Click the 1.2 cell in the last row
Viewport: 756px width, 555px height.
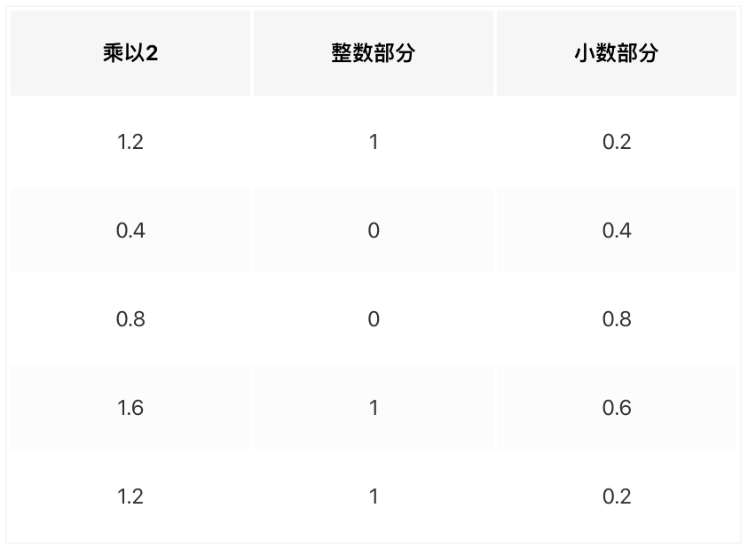pyautogui.click(x=130, y=496)
